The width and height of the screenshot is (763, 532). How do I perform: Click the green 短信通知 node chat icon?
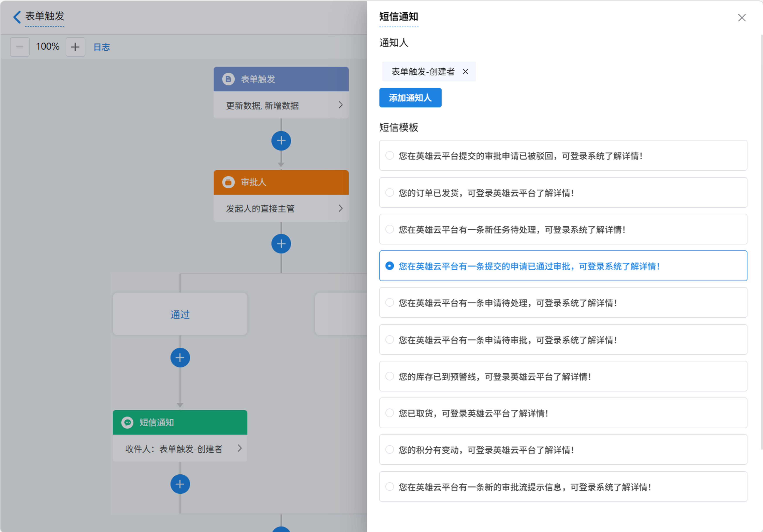(127, 422)
